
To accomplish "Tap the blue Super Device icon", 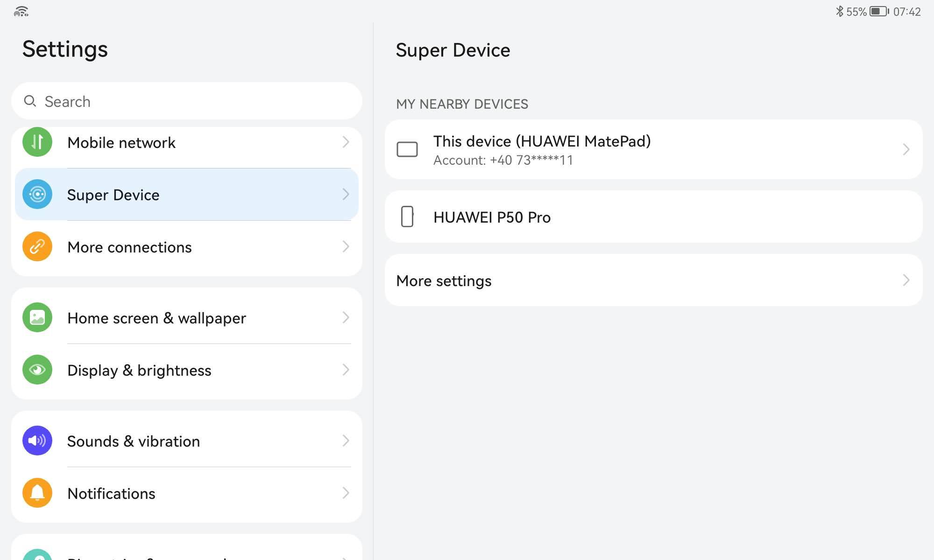I will [37, 194].
